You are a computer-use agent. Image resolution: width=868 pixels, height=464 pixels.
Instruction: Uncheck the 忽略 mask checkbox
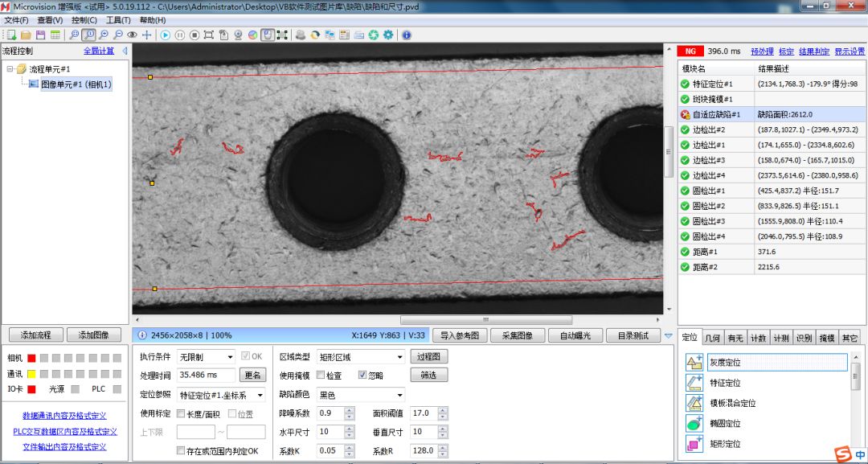point(362,375)
